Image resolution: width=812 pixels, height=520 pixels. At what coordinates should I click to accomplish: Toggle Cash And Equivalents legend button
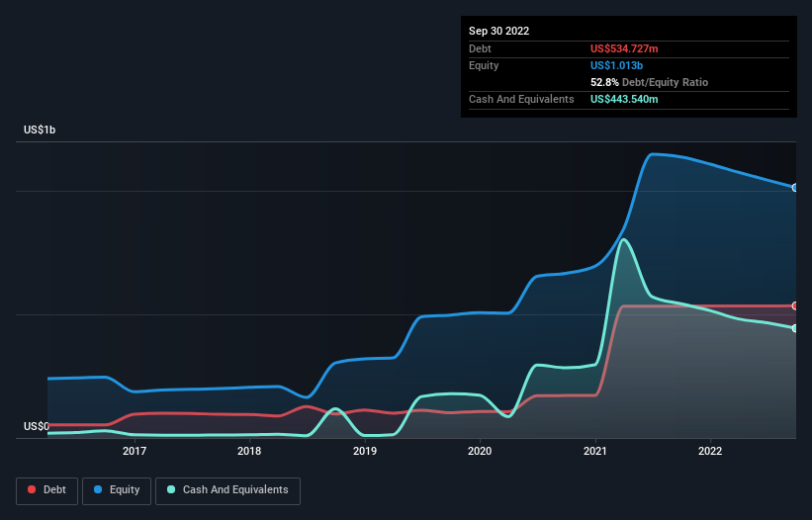[x=227, y=490]
